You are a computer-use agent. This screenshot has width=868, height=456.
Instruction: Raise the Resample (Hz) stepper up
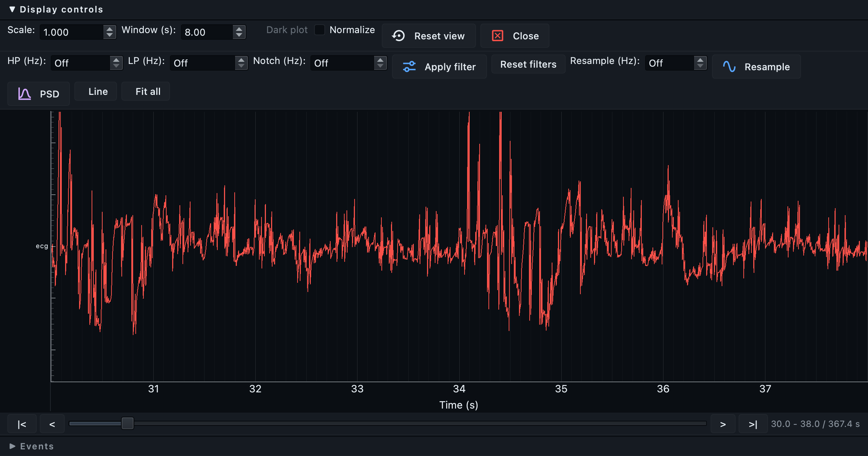coord(700,60)
